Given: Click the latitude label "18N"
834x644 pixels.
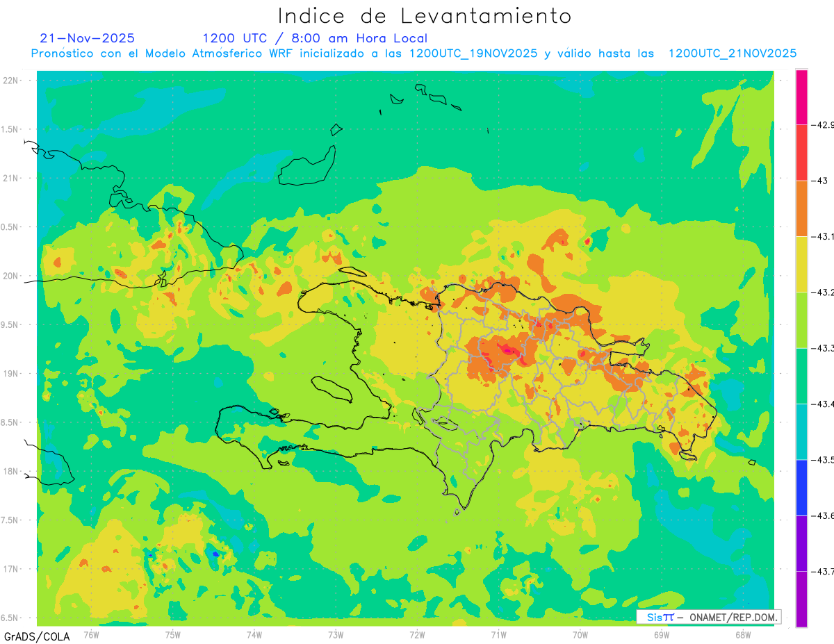Looking at the screenshot, I should [x=11, y=472].
